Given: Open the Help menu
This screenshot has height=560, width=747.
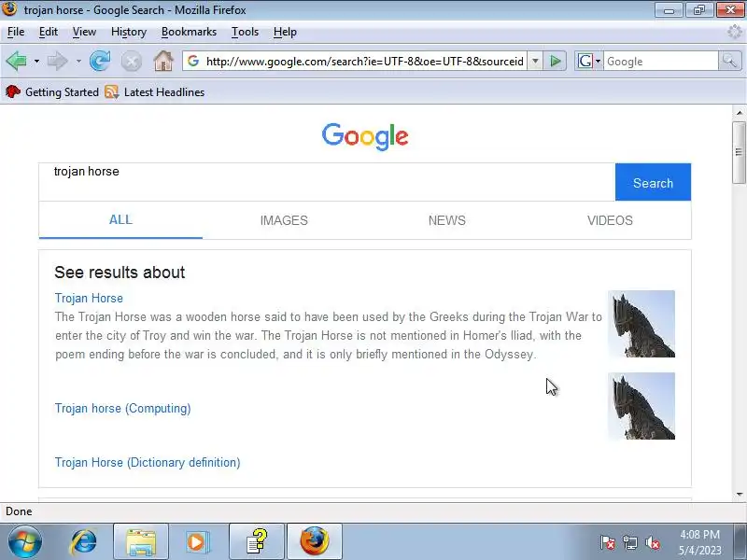Looking at the screenshot, I should click(x=285, y=32).
